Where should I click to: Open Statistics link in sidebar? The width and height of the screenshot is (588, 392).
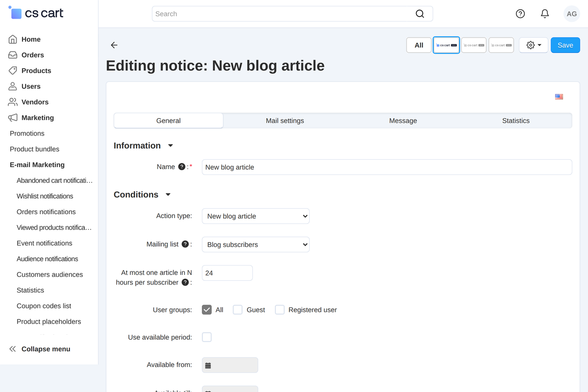click(x=30, y=290)
